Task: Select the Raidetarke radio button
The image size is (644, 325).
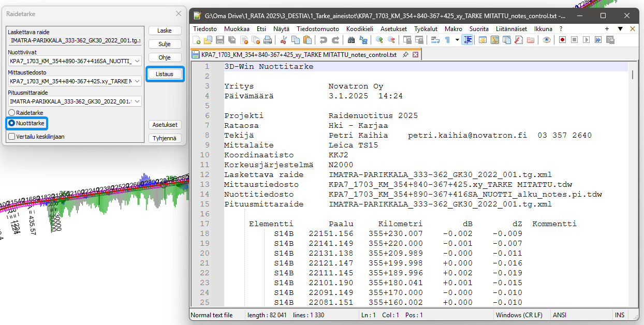Action: (11, 112)
